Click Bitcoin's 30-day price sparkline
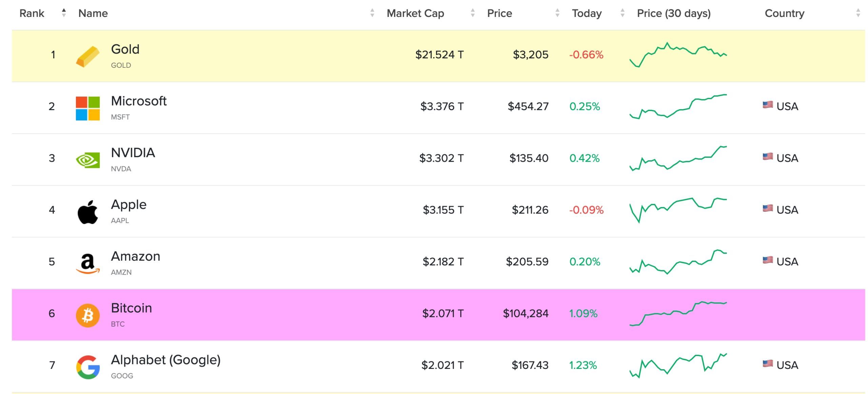 (x=678, y=313)
